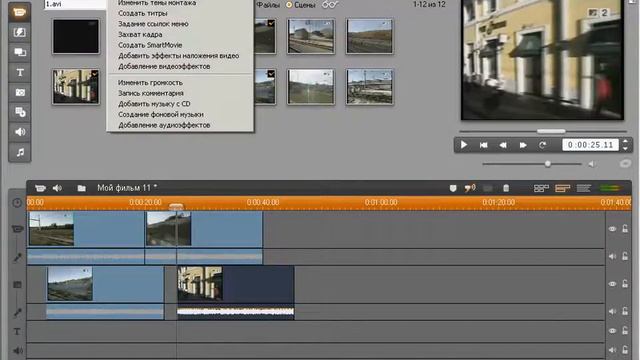640x360 pixels.
Task: Click the clock icon left of time ruler
Action: [17, 202]
